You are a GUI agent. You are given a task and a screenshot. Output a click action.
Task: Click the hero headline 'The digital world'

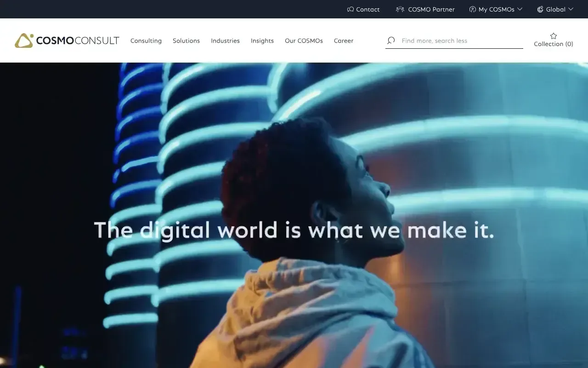click(x=294, y=230)
